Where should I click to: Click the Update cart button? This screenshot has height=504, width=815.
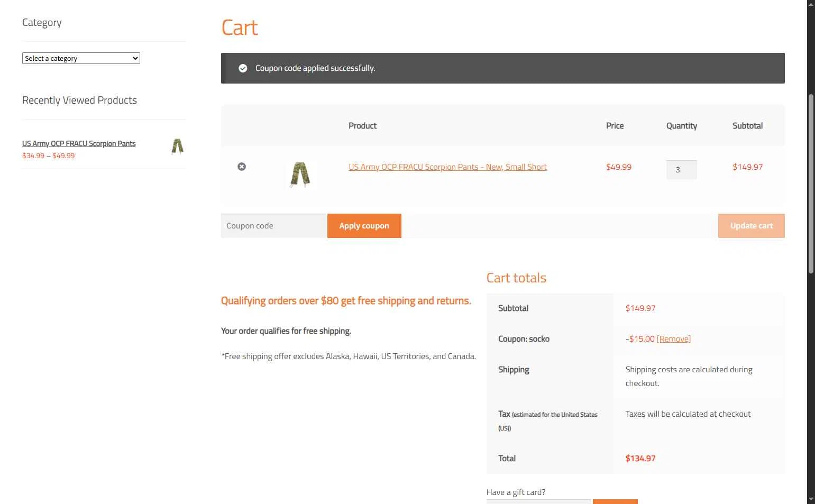[x=751, y=226]
